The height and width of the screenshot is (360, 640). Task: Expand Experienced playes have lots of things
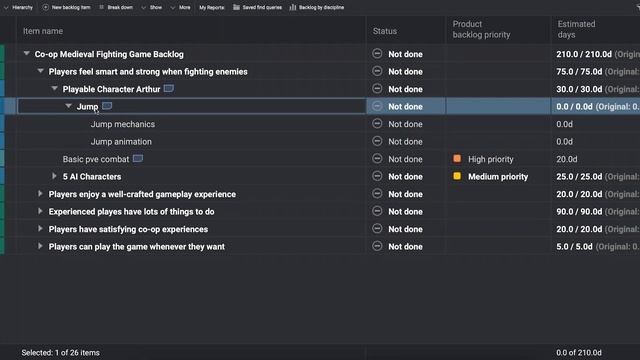pos(40,211)
